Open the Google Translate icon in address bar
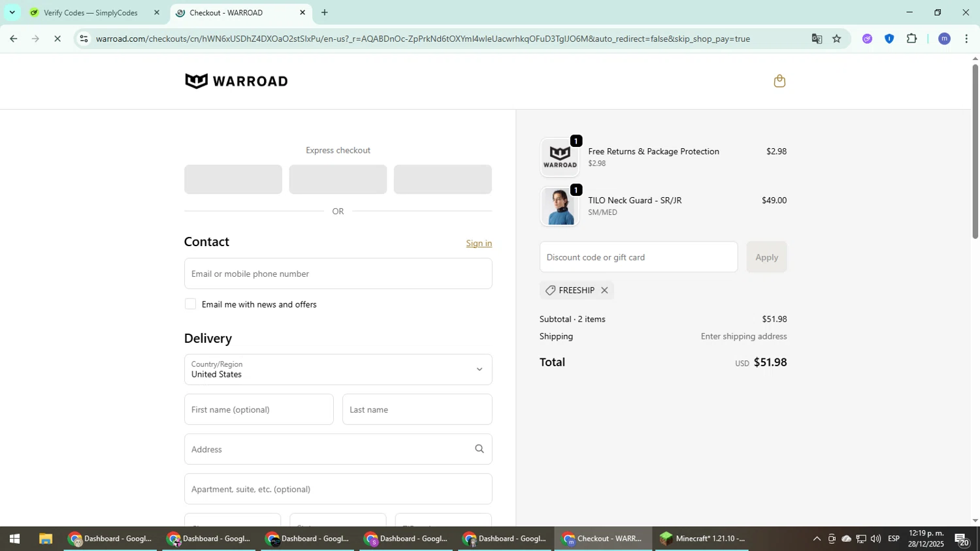 (x=817, y=39)
